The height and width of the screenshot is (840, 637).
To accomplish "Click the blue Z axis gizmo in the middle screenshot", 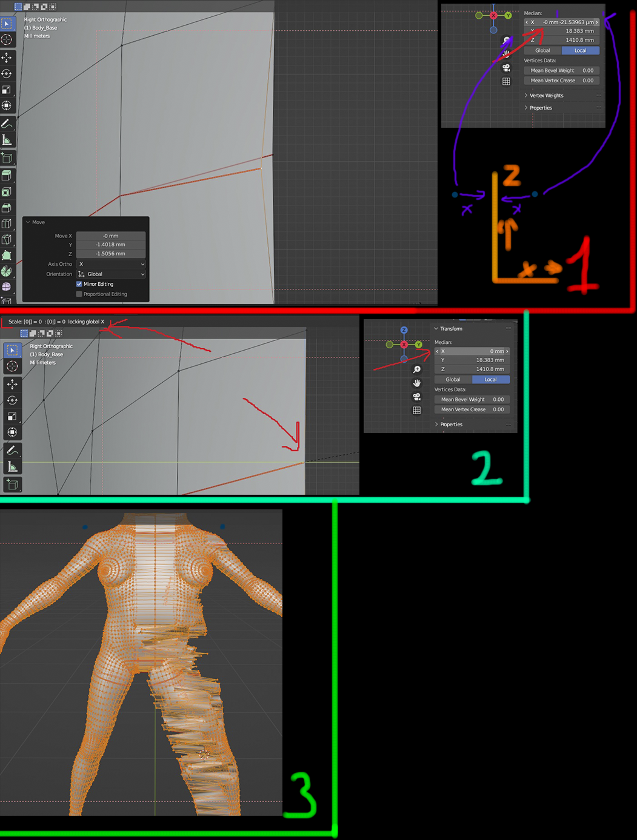I will 404,330.
